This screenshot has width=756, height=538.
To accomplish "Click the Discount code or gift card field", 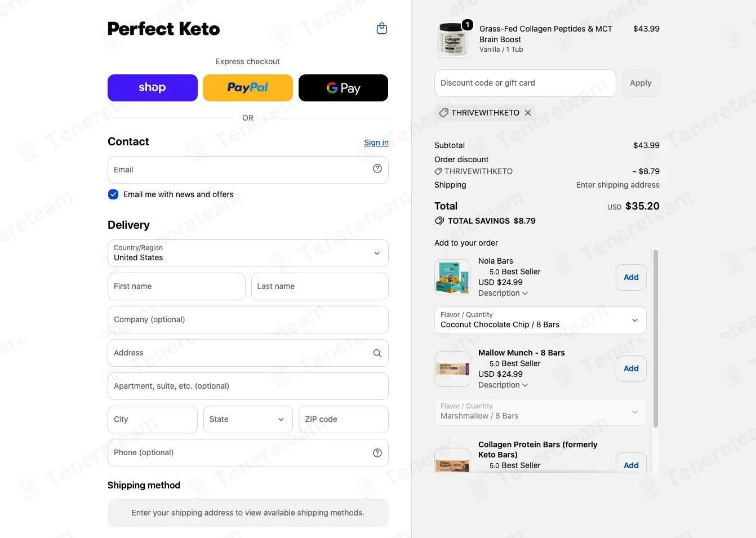I will point(525,83).
